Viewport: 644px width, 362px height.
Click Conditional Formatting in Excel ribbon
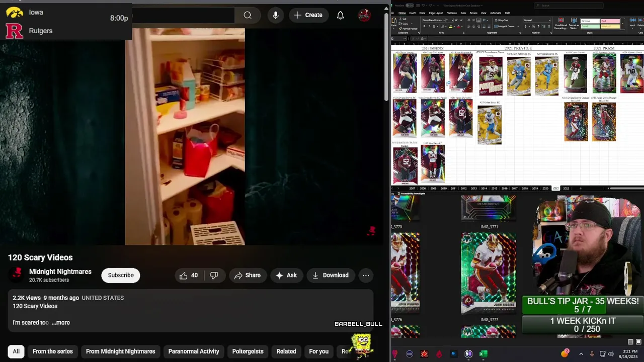tap(561, 24)
